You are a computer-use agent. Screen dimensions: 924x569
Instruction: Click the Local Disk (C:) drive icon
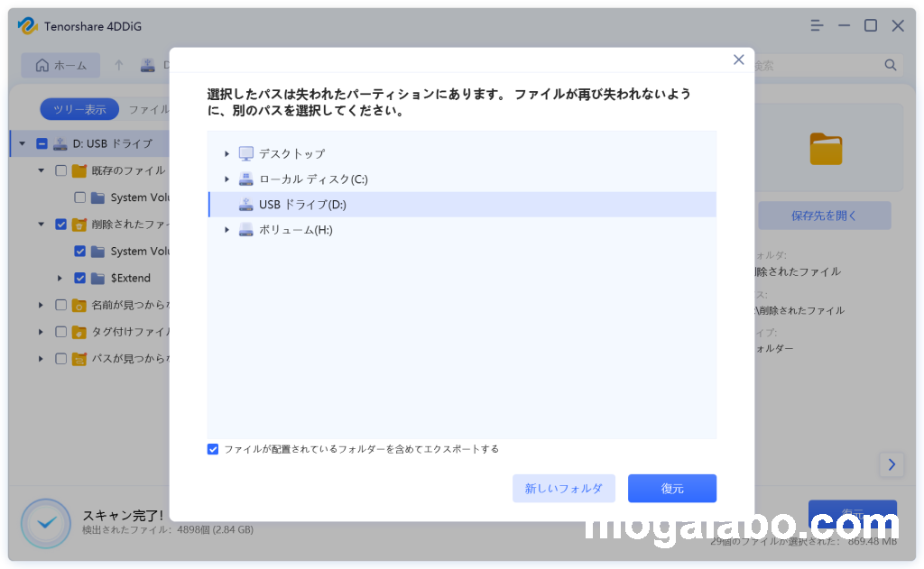245,179
